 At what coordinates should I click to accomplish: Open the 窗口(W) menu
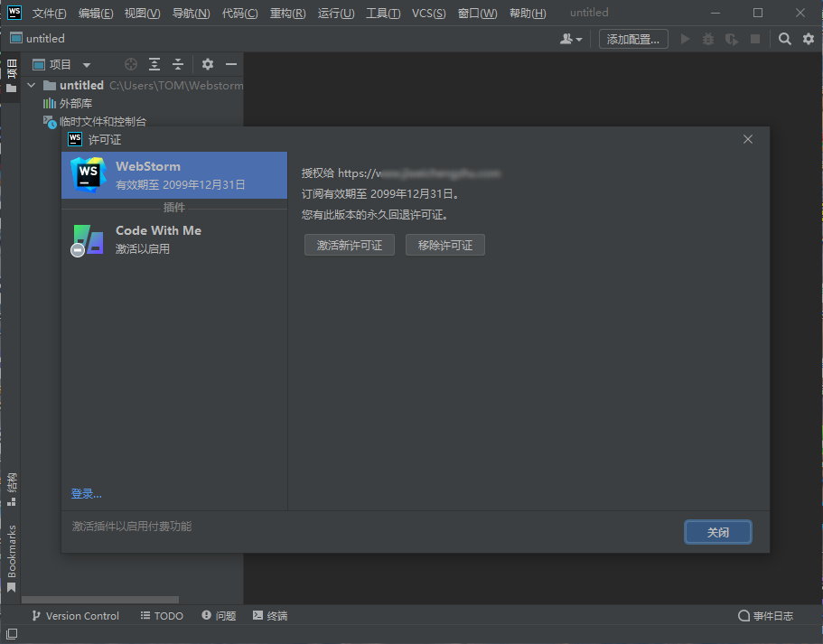click(x=477, y=14)
